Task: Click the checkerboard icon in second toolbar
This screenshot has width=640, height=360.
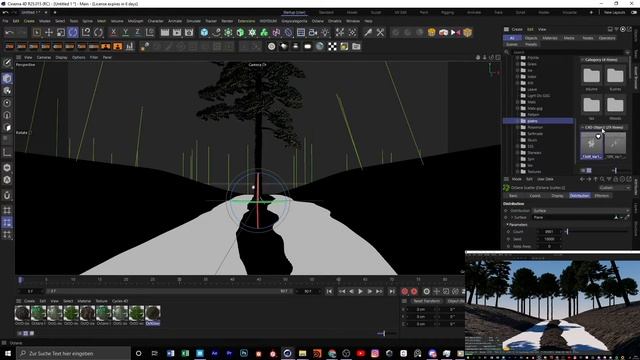Action: (x=332, y=47)
